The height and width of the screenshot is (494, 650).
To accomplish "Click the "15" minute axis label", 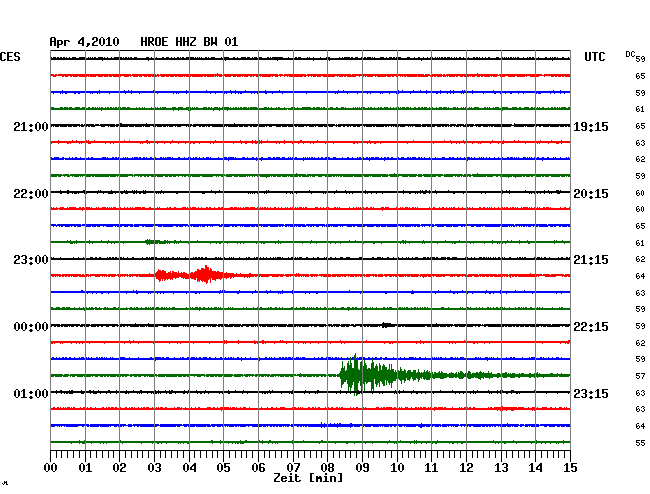I will point(570,467).
